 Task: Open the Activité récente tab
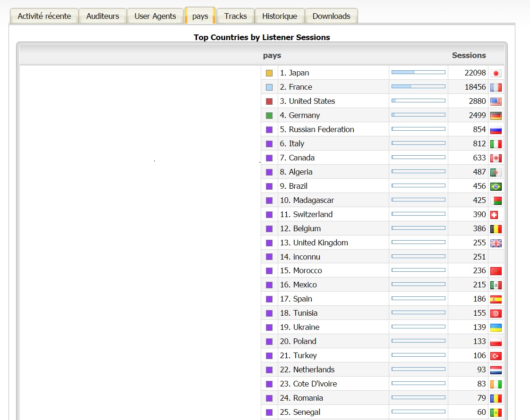(x=44, y=16)
